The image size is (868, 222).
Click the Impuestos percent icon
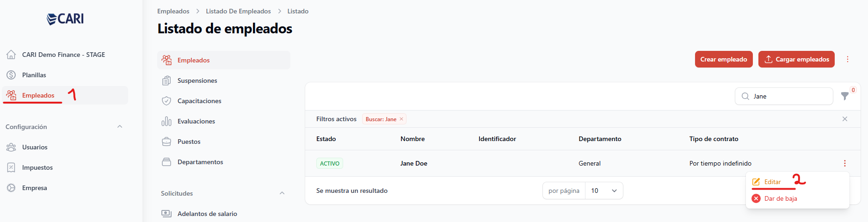coord(11,167)
